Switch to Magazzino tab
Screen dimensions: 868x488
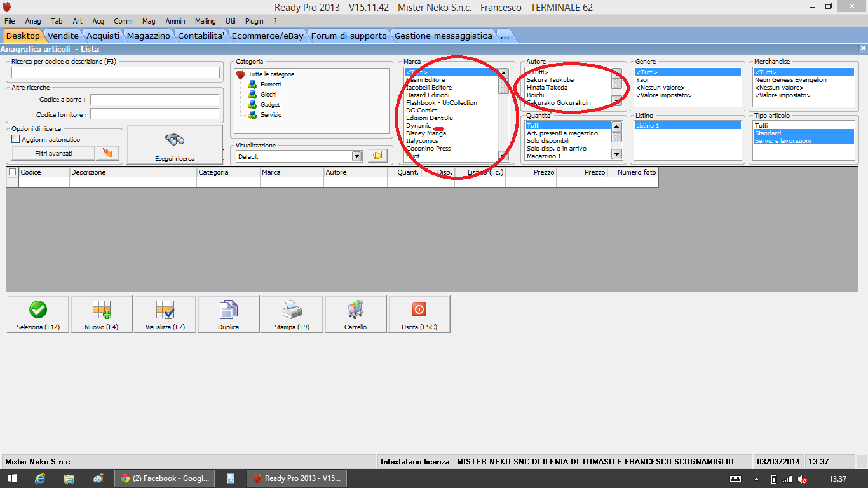tap(149, 36)
